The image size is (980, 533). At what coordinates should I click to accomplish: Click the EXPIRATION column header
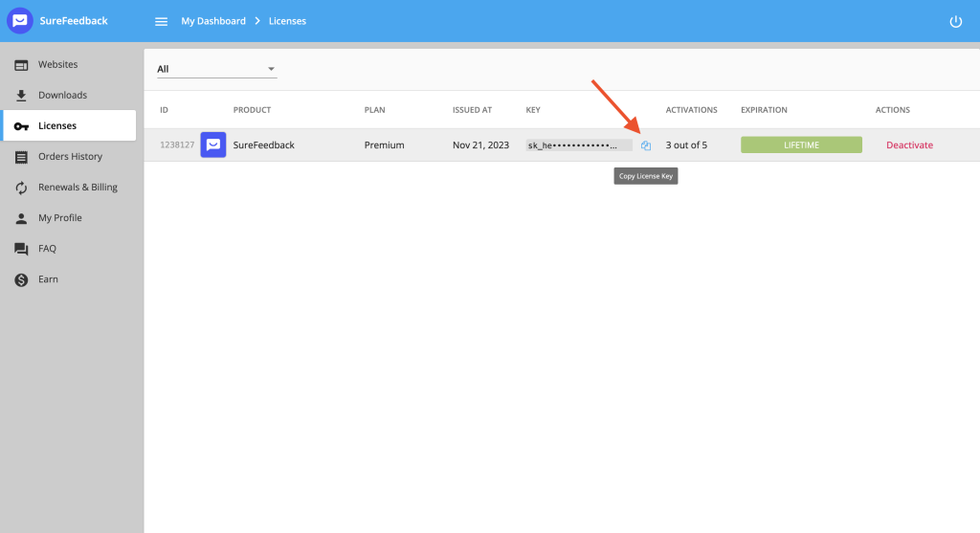tap(764, 110)
